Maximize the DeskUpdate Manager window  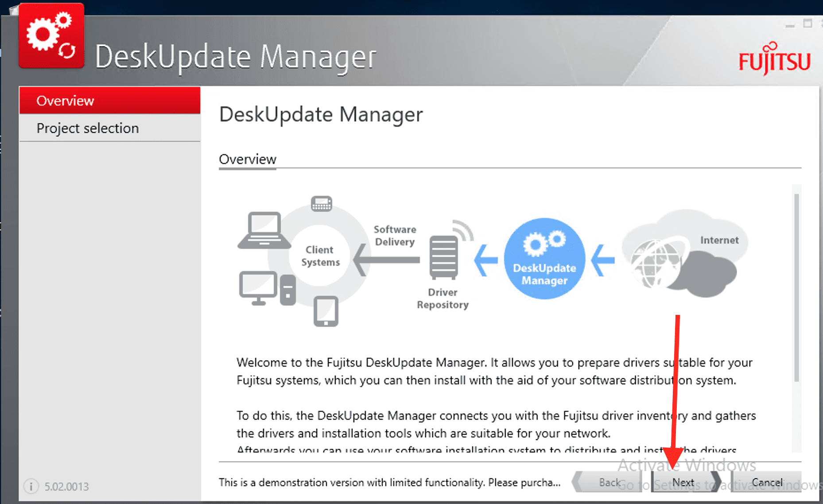click(807, 24)
